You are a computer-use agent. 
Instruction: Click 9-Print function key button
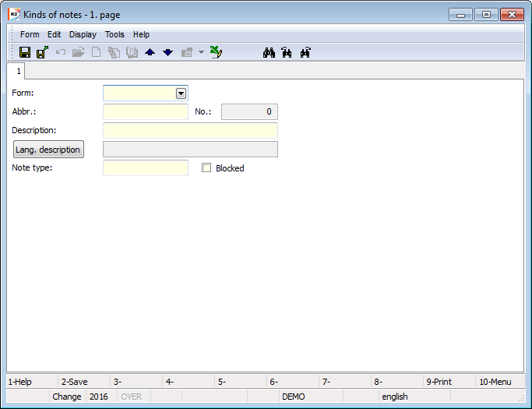(x=449, y=382)
